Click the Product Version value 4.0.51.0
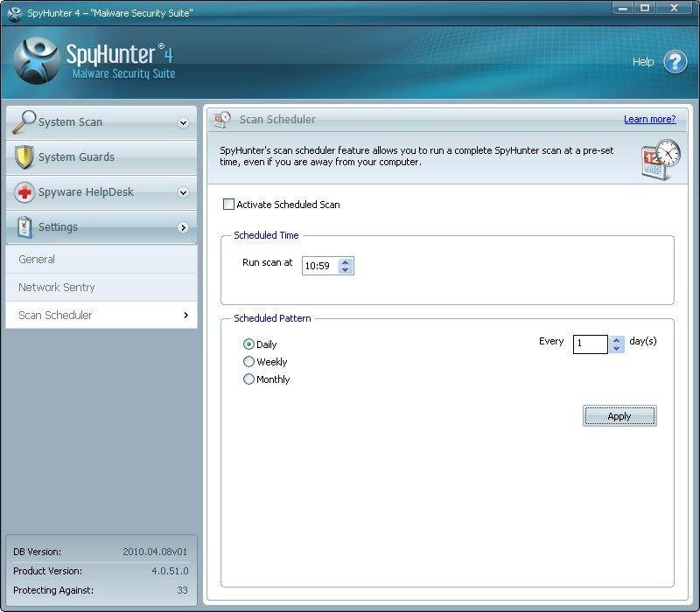700x612 pixels. click(170, 571)
